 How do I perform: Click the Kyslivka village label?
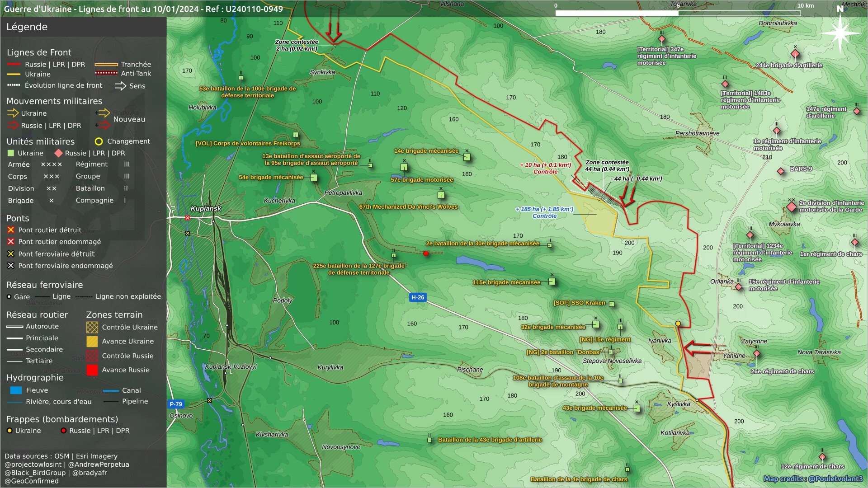(679, 404)
